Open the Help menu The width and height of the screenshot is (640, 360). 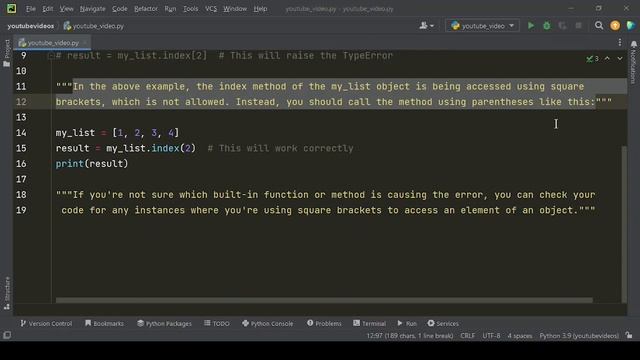[260, 9]
